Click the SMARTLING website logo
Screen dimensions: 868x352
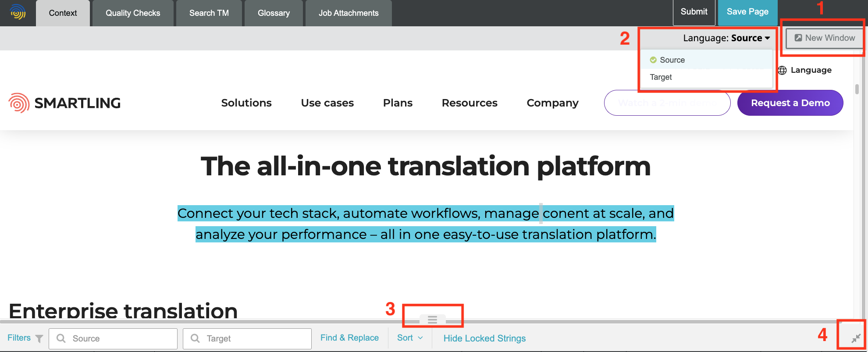(64, 103)
